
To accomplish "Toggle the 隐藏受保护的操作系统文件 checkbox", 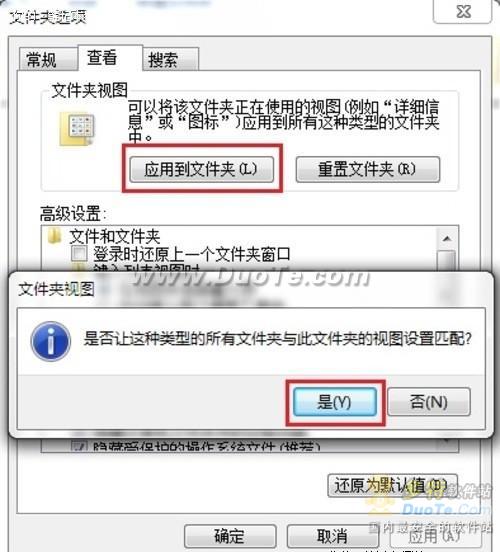I will tap(79, 446).
